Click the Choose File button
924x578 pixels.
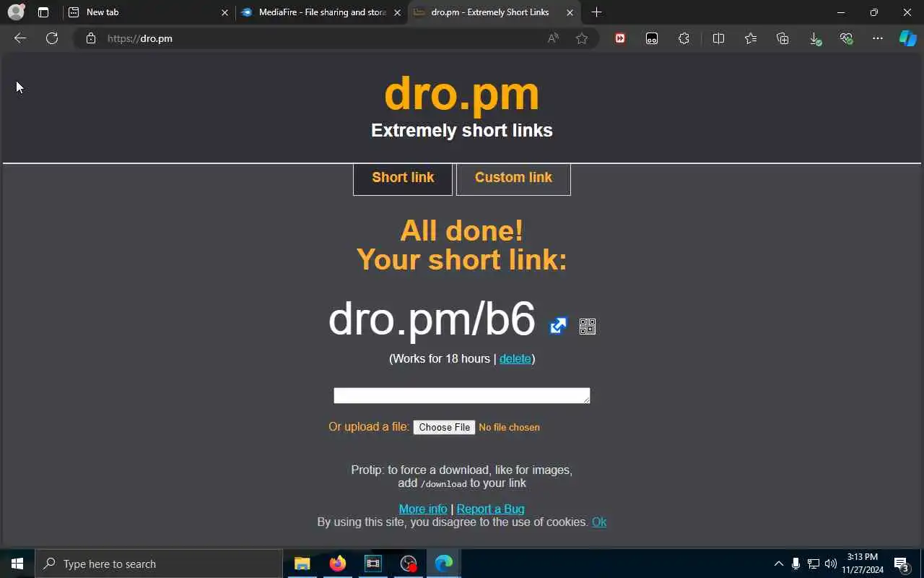[444, 427]
